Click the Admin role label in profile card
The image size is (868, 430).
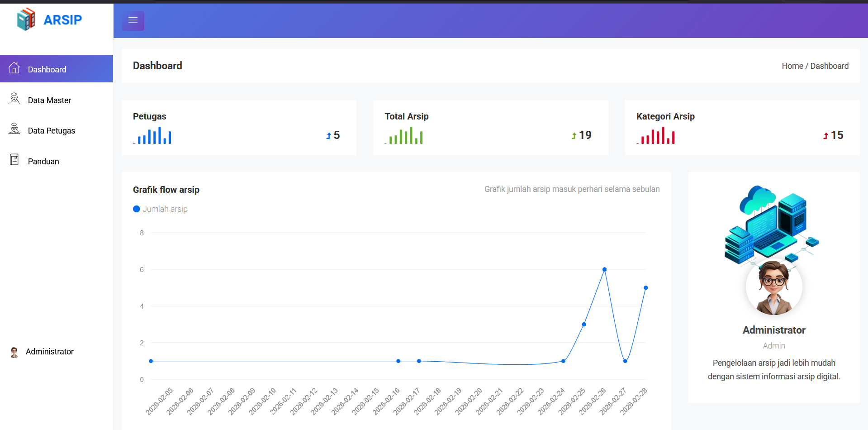click(x=774, y=346)
